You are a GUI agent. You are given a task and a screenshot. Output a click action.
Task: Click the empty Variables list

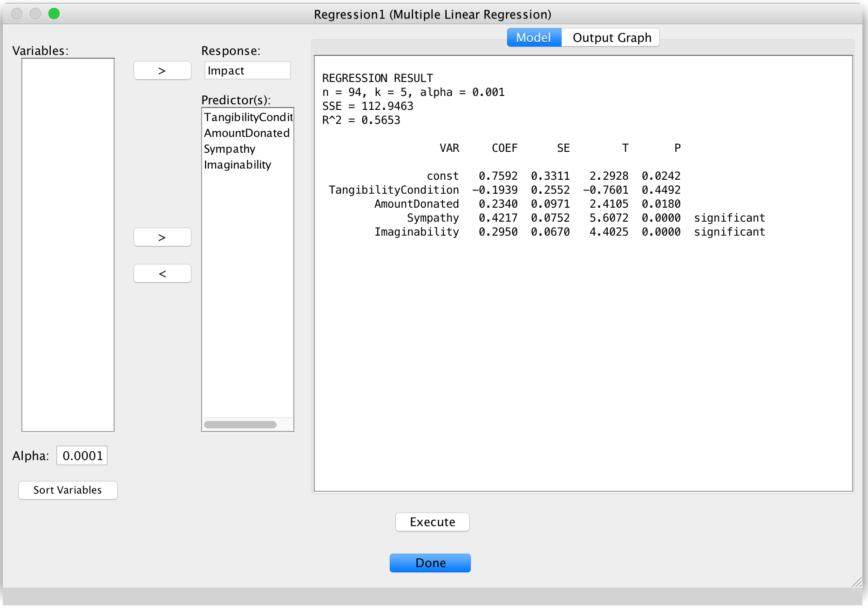[x=68, y=242]
